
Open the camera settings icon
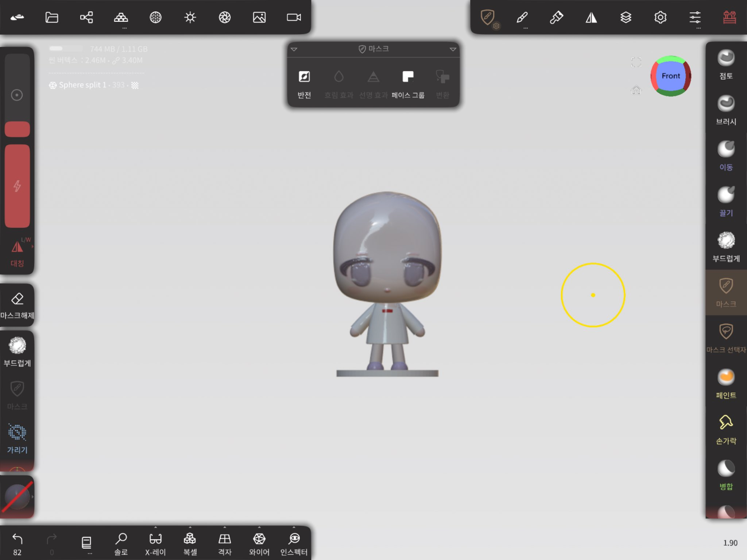pos(294,17)
